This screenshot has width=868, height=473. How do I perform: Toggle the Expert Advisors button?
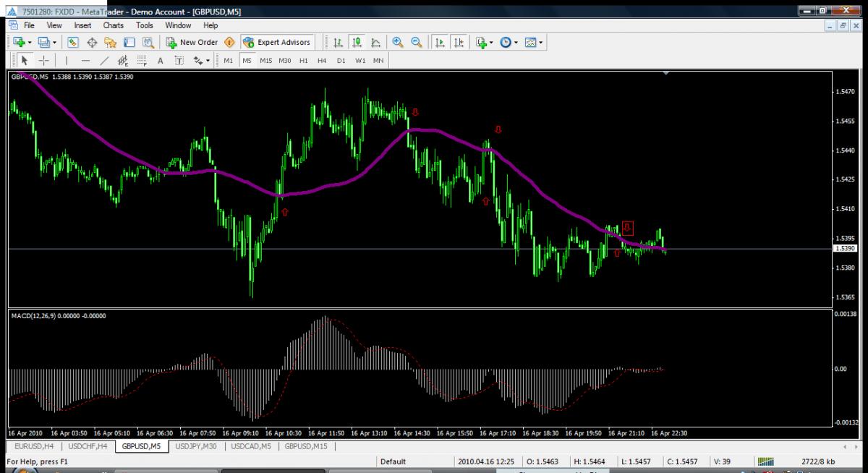(x=277, y=42)
